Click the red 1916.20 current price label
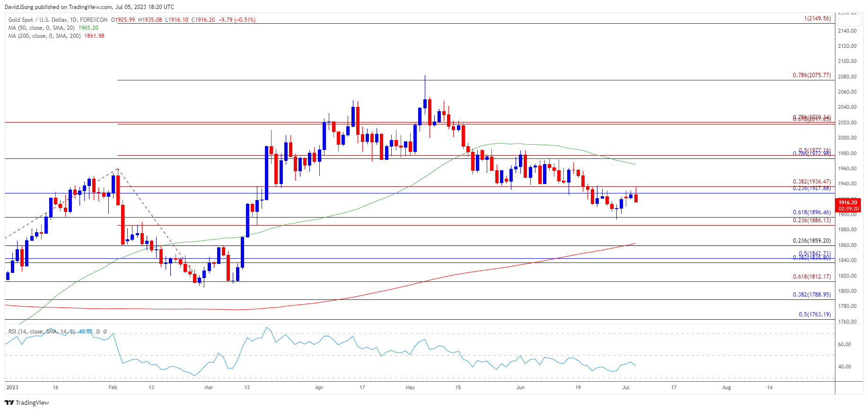 [x=848, y=202]
